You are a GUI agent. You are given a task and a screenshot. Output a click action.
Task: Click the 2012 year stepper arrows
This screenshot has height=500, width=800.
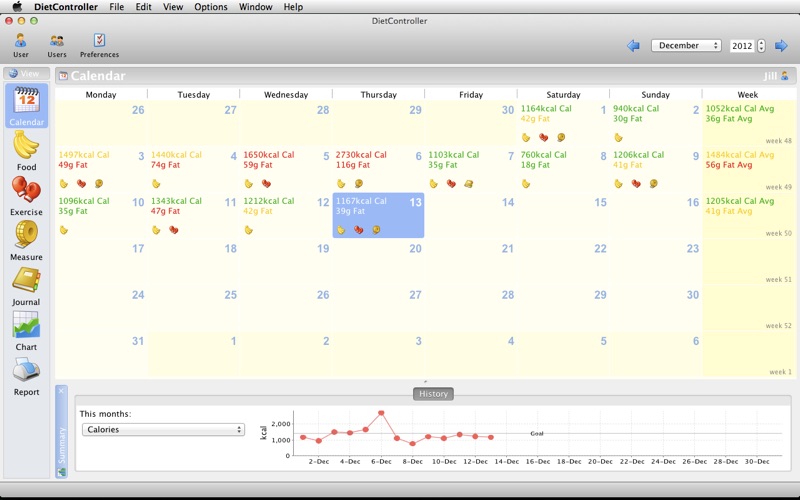(x=761, y=46)
